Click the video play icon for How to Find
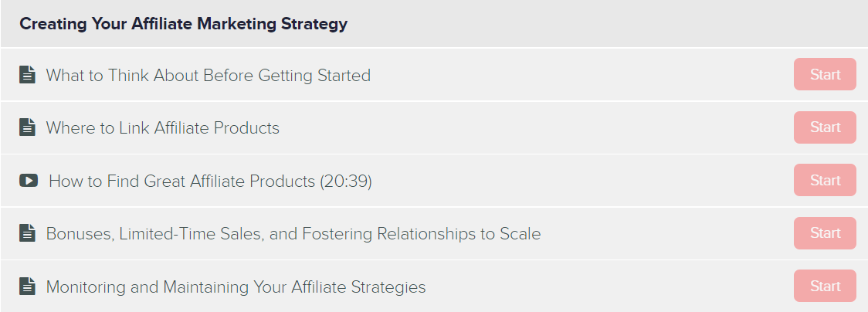 [x=29, y=181]
